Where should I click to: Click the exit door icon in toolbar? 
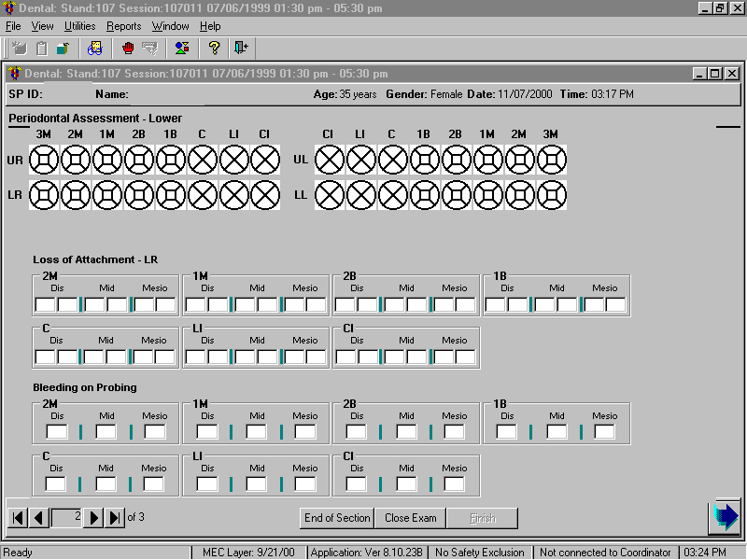tap(242, 48)
